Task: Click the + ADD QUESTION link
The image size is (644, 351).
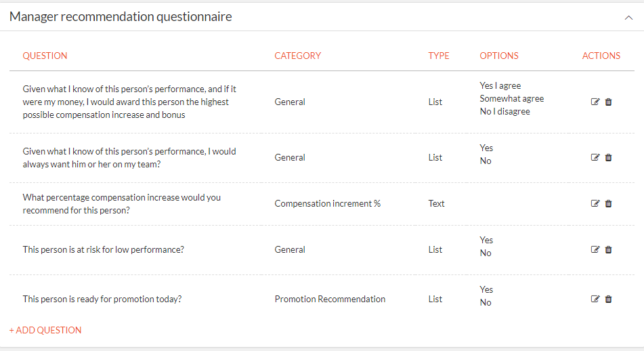Action: tap(45, 330)
